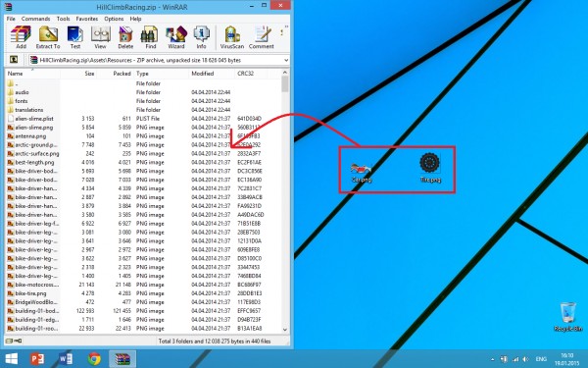Click the View file toolbar icon
Screen dimensions: 588x368
click(x=100, y=37)
